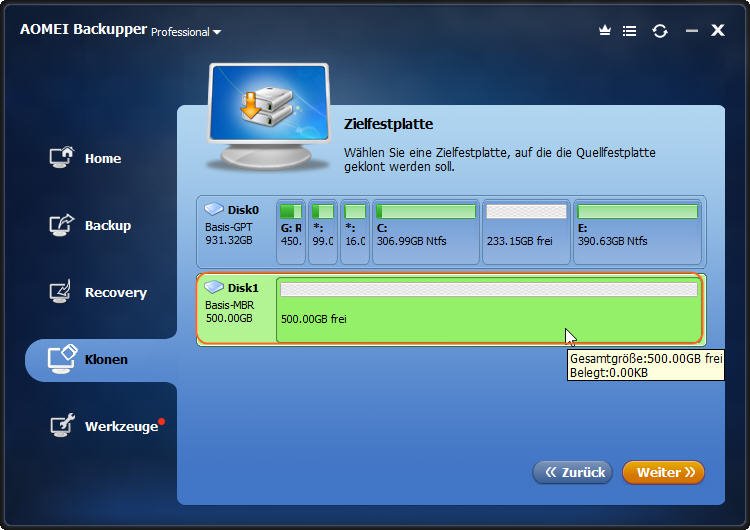Minimize the AOMEI Backupper window
This screenshot has width=750, height=530.
click(692, 31)
